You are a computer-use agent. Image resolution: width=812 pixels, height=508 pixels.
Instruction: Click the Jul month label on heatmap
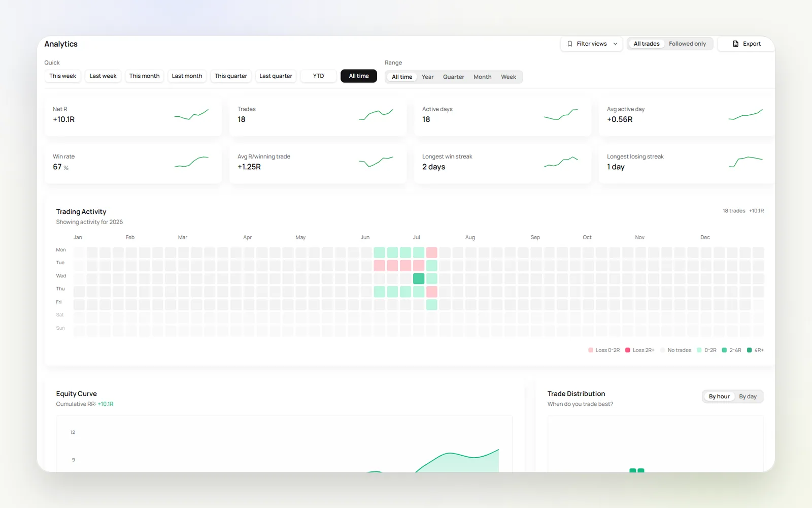pyautogui.click(x=417, y=237)
